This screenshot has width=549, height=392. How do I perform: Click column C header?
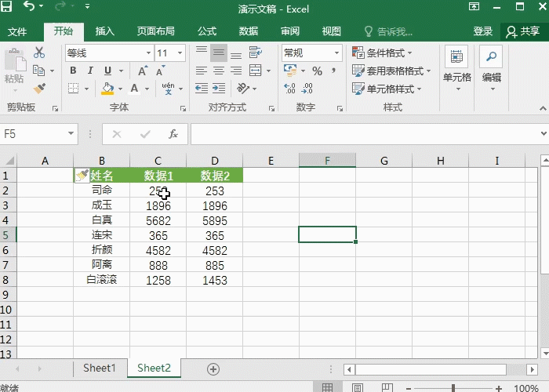(158, 161)
